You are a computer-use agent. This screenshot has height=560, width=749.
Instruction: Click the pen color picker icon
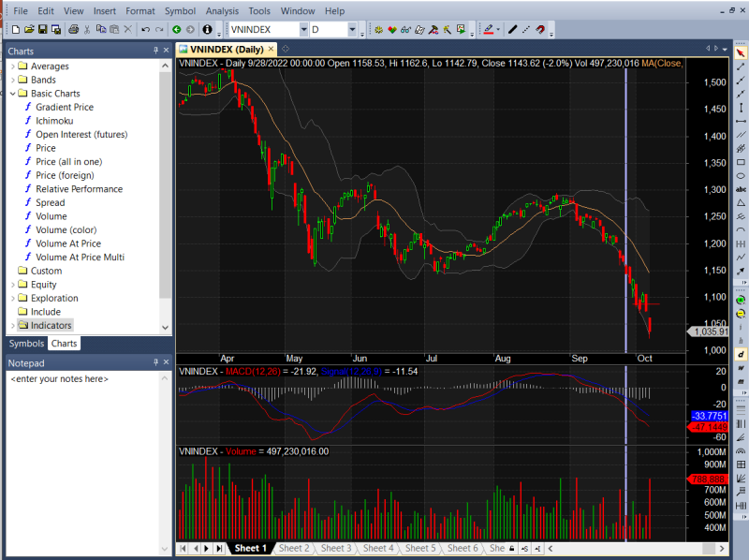point(489,30)
